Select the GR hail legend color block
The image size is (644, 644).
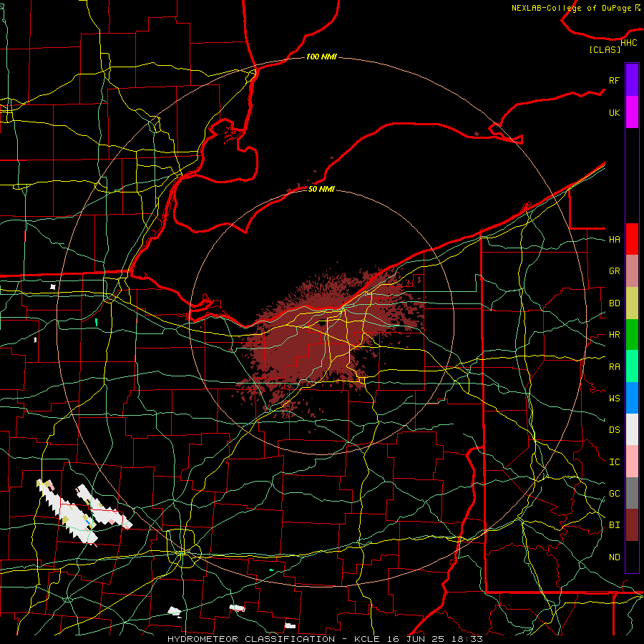[x=632, y=270]
